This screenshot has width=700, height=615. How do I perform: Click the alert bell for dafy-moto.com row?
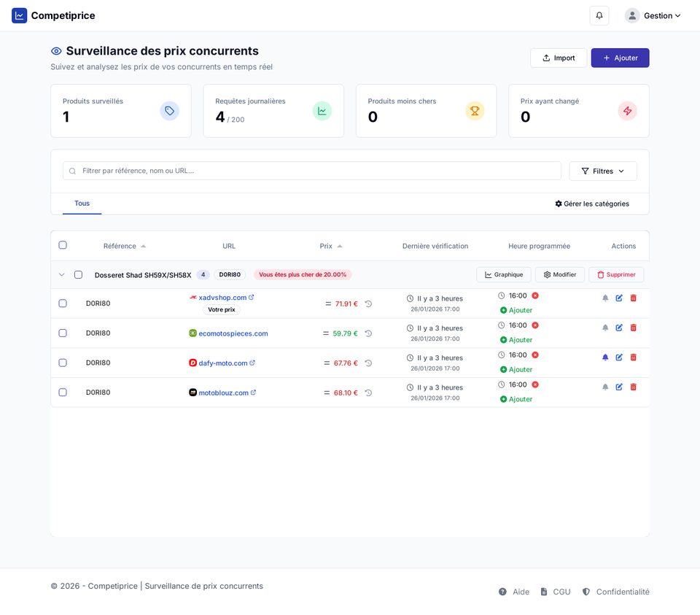click(605, 357)
